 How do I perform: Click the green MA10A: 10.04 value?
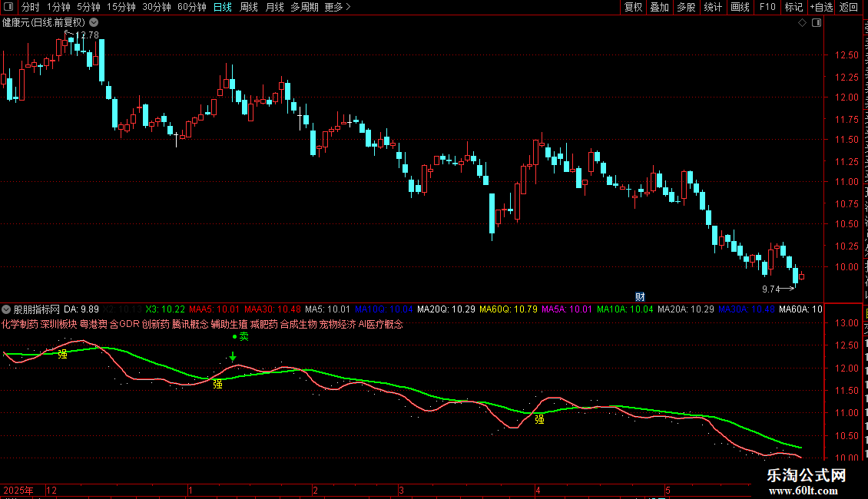click(625, 309)
